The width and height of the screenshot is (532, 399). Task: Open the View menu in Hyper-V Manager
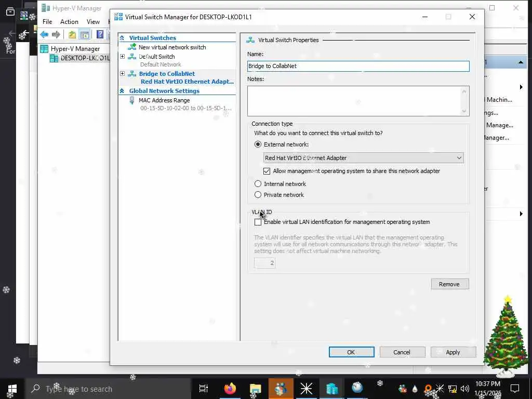click(x=93, y=22)
